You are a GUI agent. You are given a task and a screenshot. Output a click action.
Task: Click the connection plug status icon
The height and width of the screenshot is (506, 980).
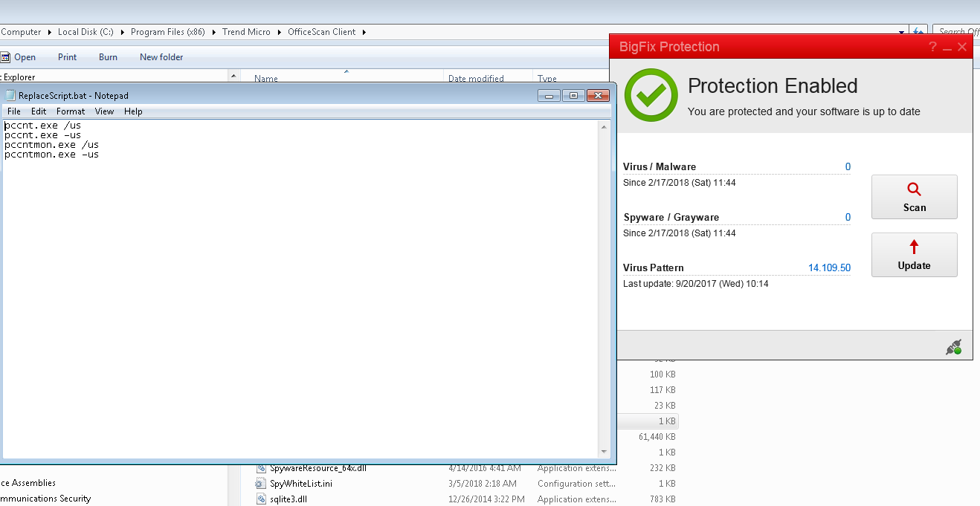coord(953,346)
